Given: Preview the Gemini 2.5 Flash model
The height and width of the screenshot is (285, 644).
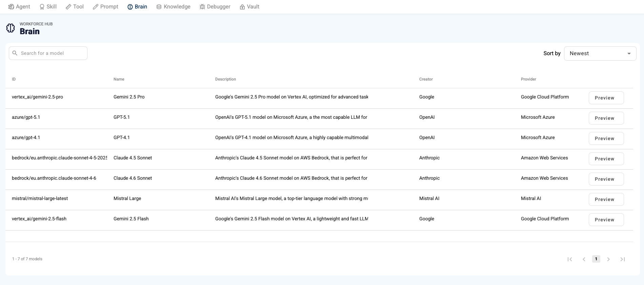Looking at the screenshot, I should point(606,220).
